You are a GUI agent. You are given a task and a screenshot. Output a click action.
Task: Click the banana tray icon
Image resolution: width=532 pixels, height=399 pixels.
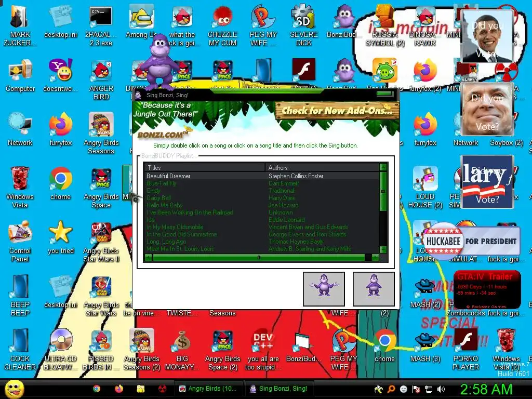[x=379, y=389]
